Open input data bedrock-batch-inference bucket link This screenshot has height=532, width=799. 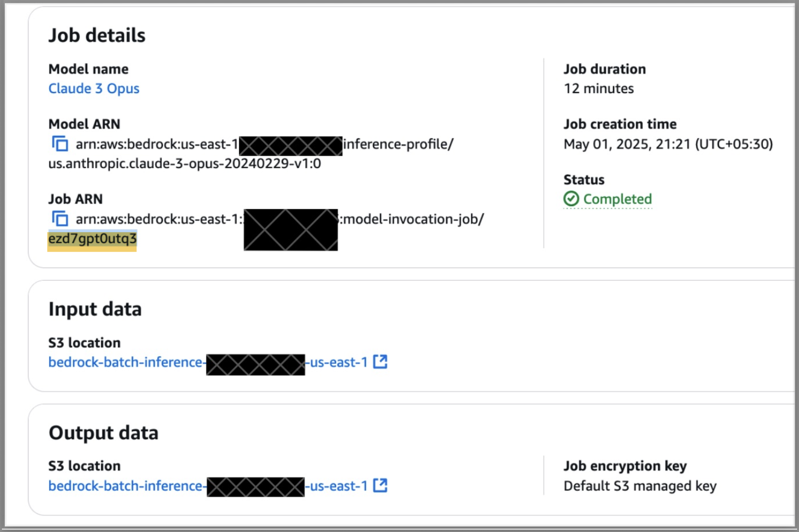tap(125, 362)
